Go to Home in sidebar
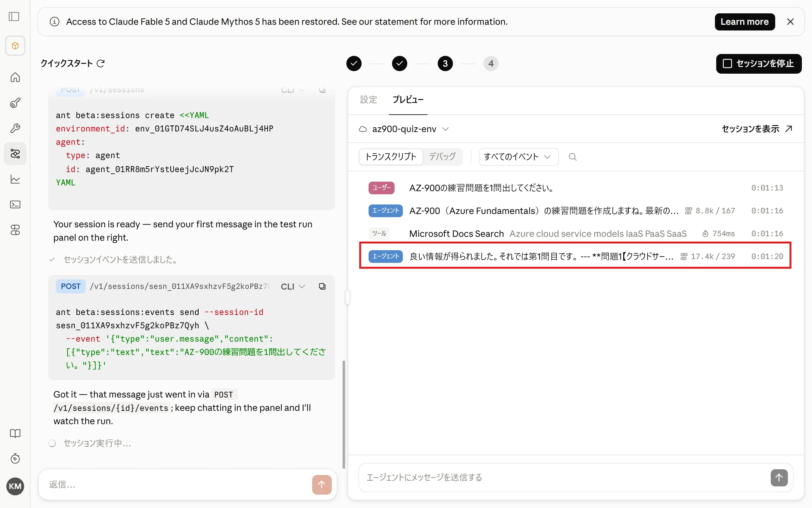The width and height of the screenshot is (812, 508). coord(15,77)
